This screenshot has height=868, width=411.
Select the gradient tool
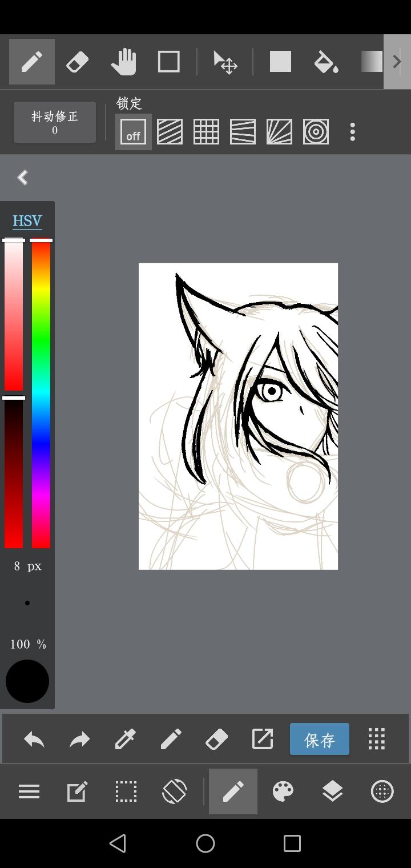point(372,62)
